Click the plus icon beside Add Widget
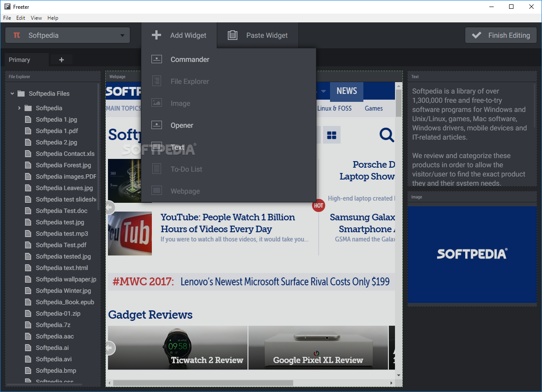The height and width of the screenshot is (392, 542). click(156, 35)
